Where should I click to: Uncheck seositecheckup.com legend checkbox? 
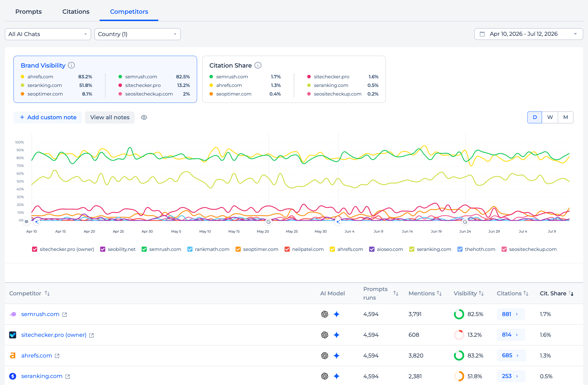click(504, 249)
